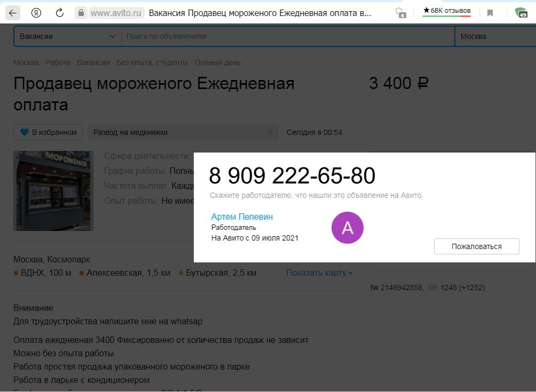
Task: Click the line Для трудоустройства напишите мне на whatsap
Action: click(x=108, y=321)
